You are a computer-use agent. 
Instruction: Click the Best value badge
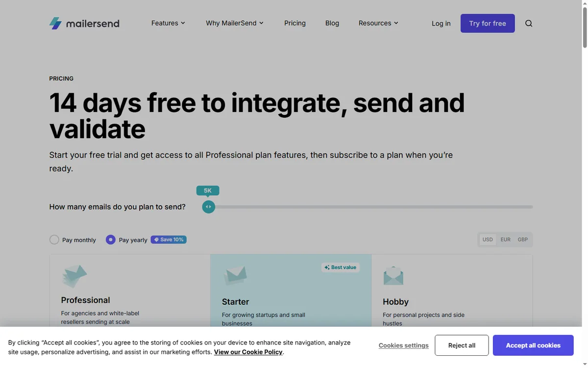341,267
